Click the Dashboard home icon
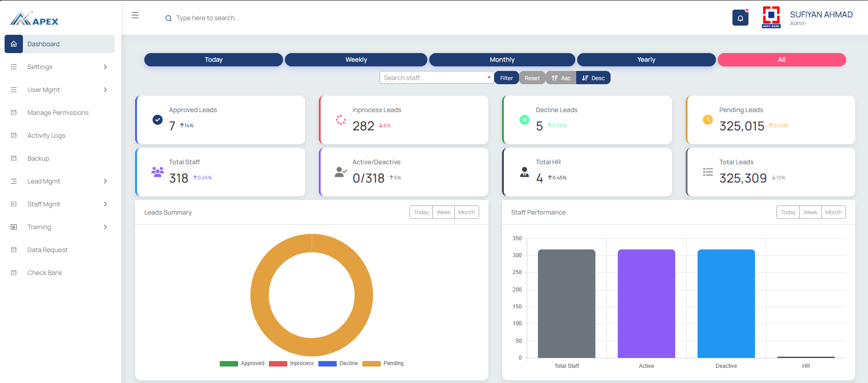Image resolution: width=868 pixels, height=383 pixels. [14, 44]
